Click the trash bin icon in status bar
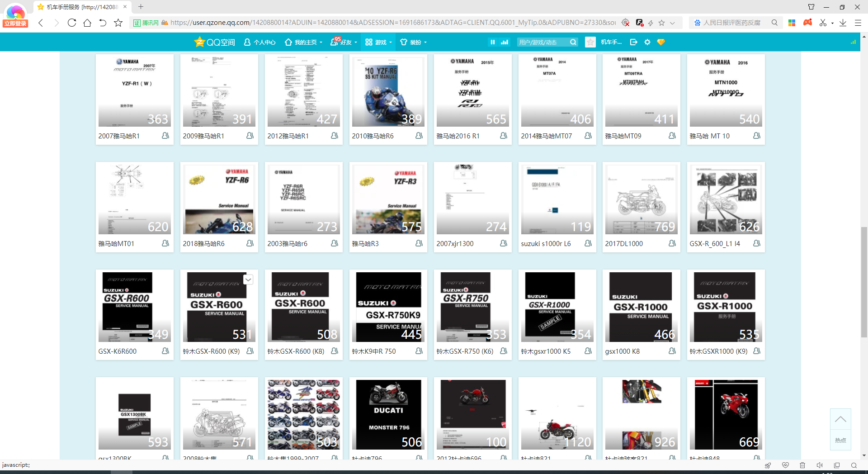The image size is (868, 474). 802,465
